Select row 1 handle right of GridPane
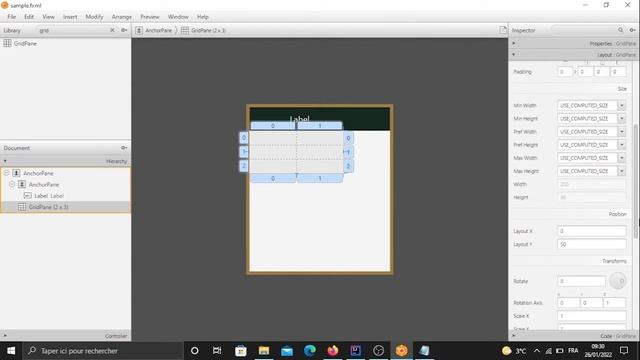640x360 pixels. tap(348, 152)
